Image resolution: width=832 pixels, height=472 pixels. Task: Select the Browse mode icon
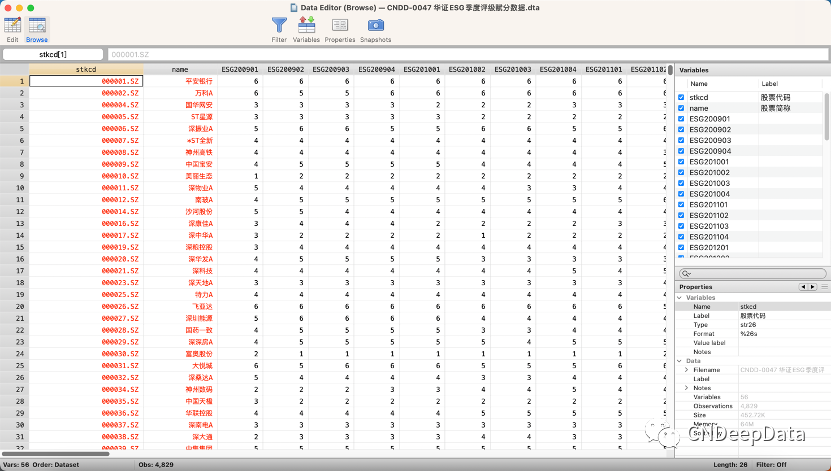(37, 29)
